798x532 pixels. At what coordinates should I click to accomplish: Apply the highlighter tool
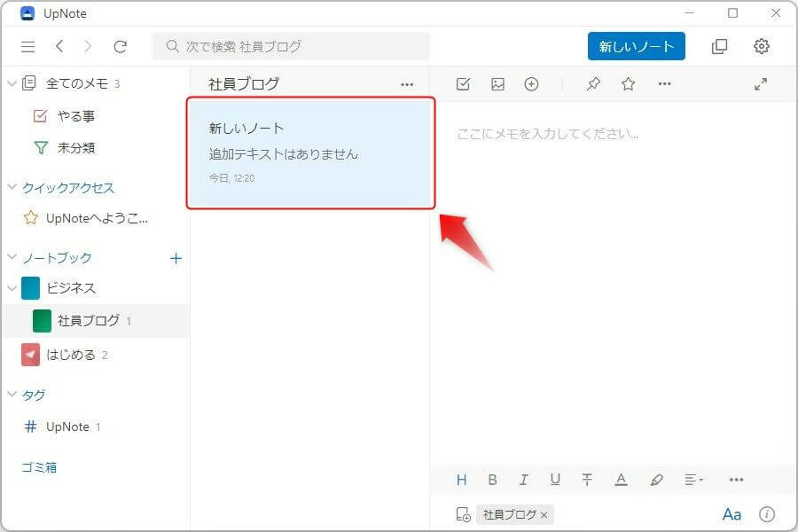[656, 480]
